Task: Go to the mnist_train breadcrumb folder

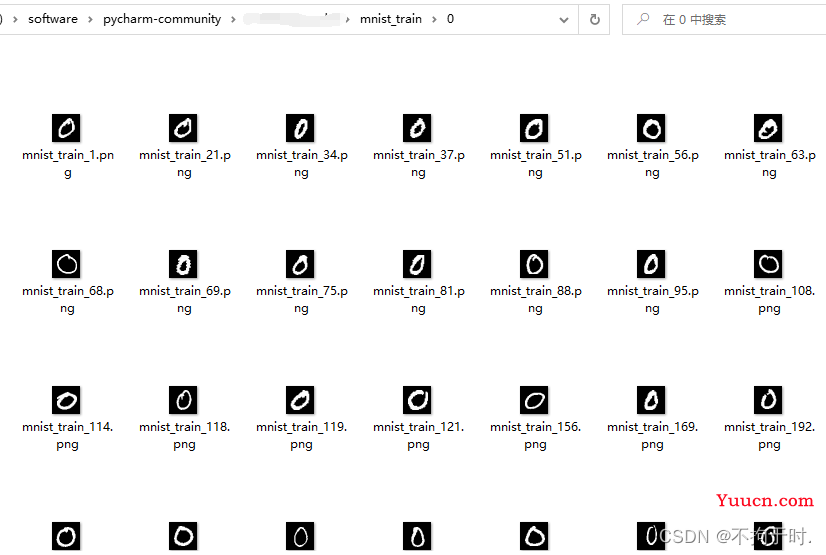Action: point(391,19)
